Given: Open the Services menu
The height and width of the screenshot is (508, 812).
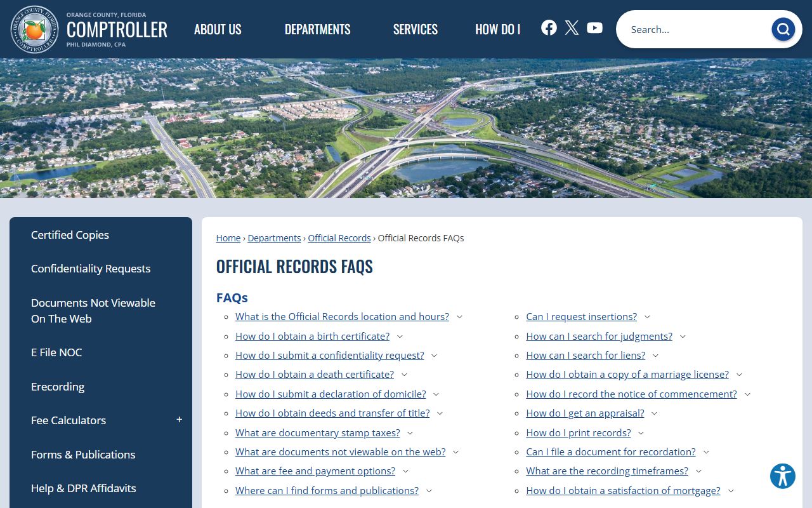Looking at the screenshot, I should point(416,29).
